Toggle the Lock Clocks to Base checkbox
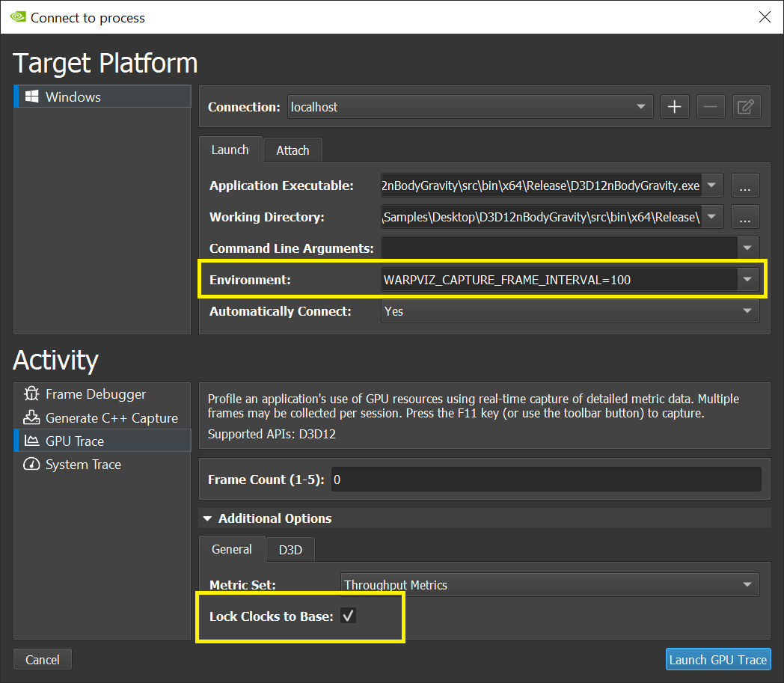The image size is (784, 683). (348, 616)
